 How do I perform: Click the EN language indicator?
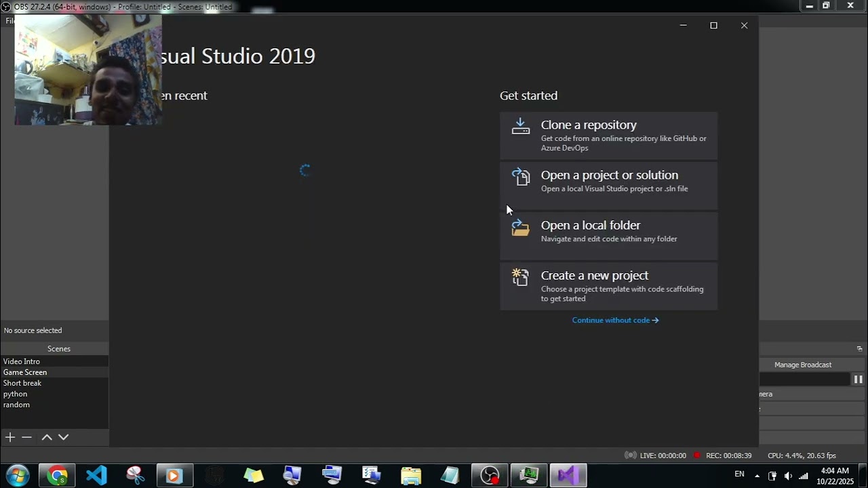click(739, 474)
